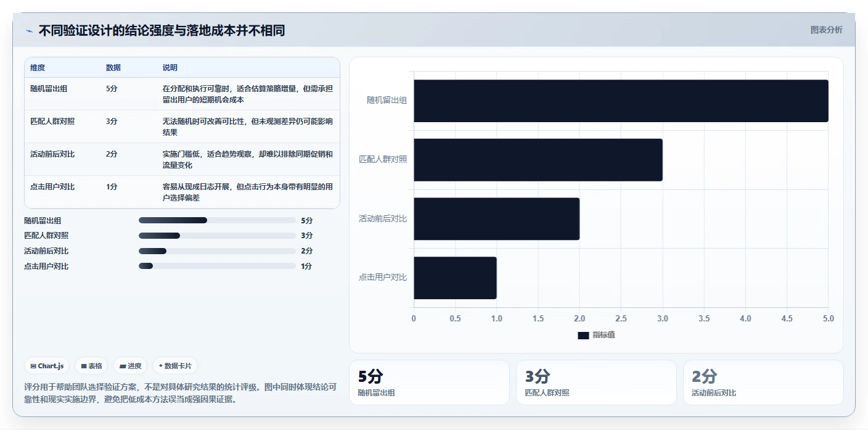This screenshot has width=868, height=430.
Task: Select the 表格 tag chip
Action: tap(91, 366)
